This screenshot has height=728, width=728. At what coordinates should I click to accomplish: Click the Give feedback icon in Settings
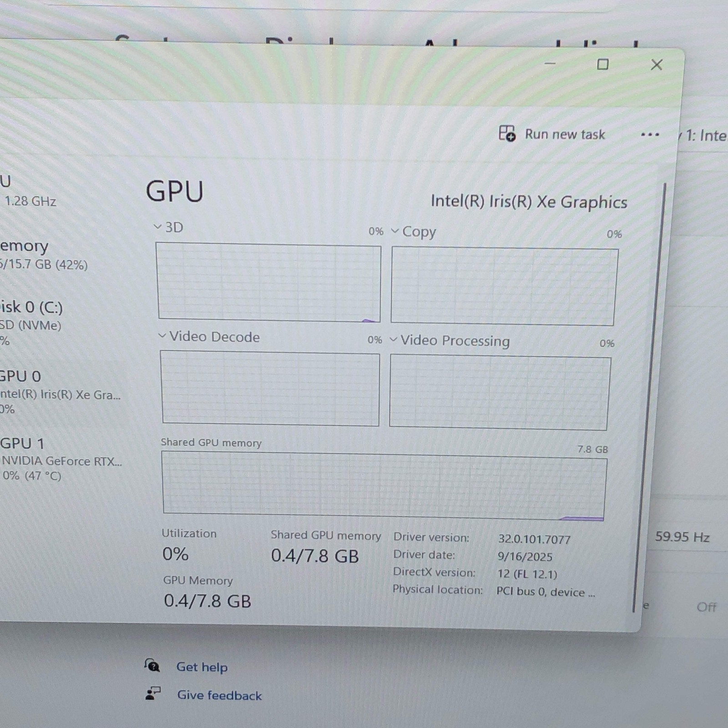tap(153, 693)
